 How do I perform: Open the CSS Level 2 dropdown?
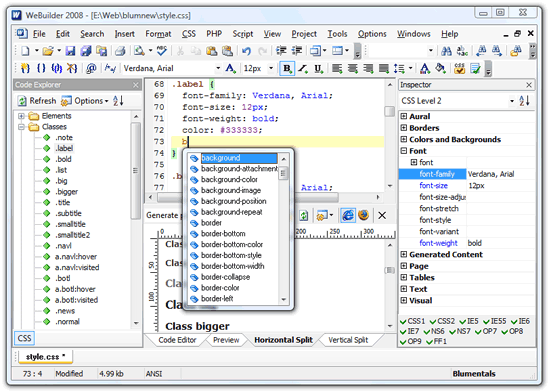(512, 101)
